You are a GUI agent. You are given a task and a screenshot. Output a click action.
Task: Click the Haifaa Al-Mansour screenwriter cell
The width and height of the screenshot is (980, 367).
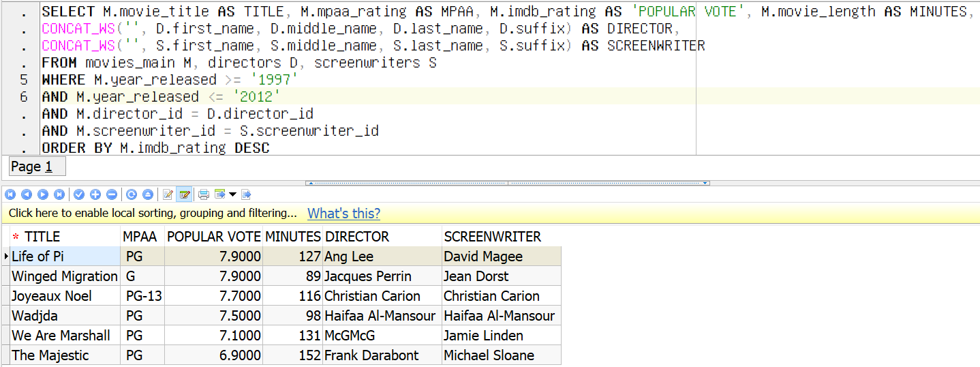(501, 316)
